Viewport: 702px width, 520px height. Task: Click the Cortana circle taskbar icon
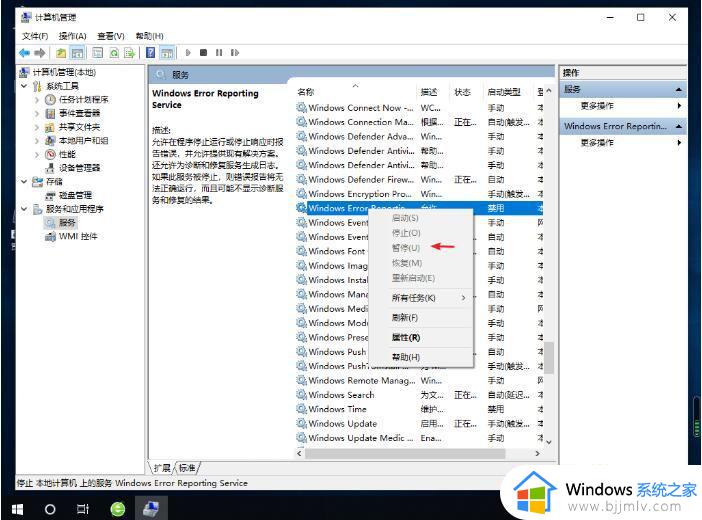pyautogui.click(x=50, y=509)
